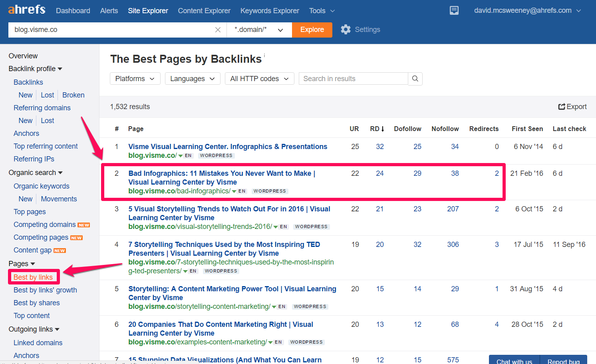Screen dimensions: 596x364
Task: Open URL dropdown arrow for bad-infographics page
Action: pyautogui.click(x=234, y=191)
